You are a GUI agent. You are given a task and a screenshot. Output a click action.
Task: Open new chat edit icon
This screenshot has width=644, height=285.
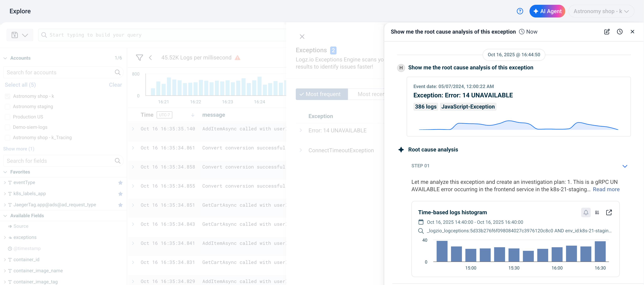[x=607, y=32]
